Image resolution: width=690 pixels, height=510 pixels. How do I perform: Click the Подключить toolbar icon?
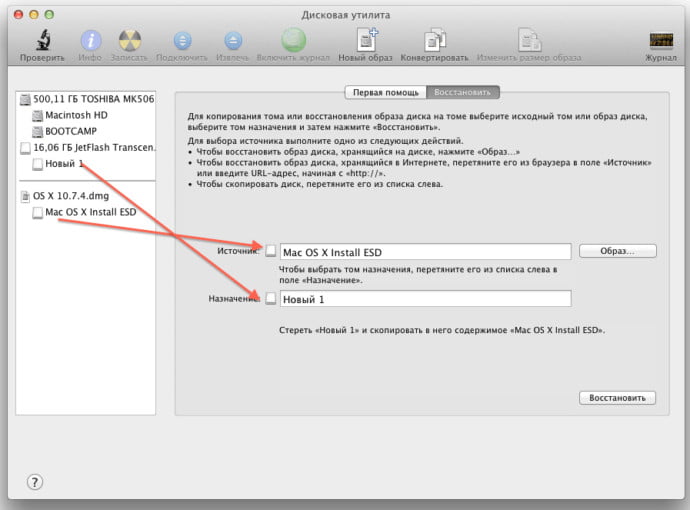click(182, 41)
